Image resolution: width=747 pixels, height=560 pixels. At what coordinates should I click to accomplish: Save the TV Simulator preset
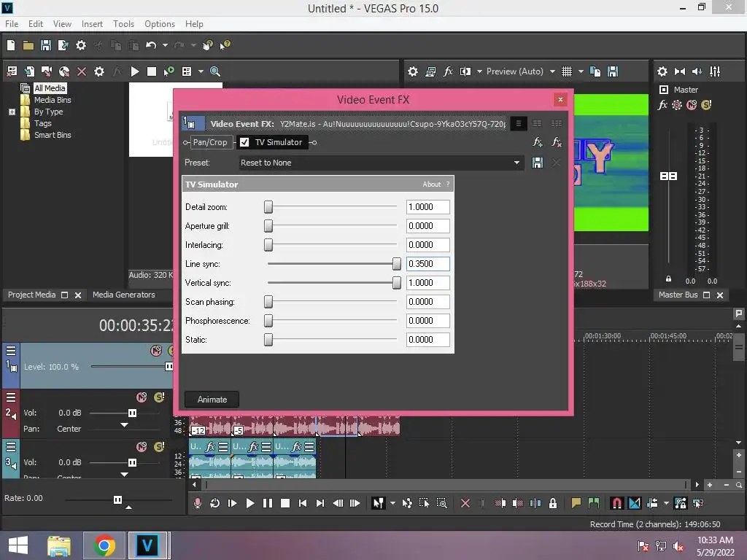click(538, 163)
